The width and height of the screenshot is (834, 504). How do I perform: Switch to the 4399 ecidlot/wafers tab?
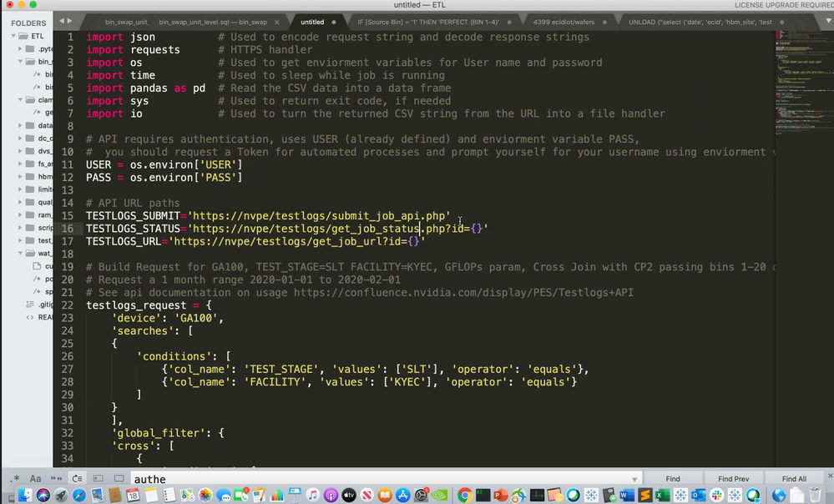pyautogui.click(x=564, y=23)
